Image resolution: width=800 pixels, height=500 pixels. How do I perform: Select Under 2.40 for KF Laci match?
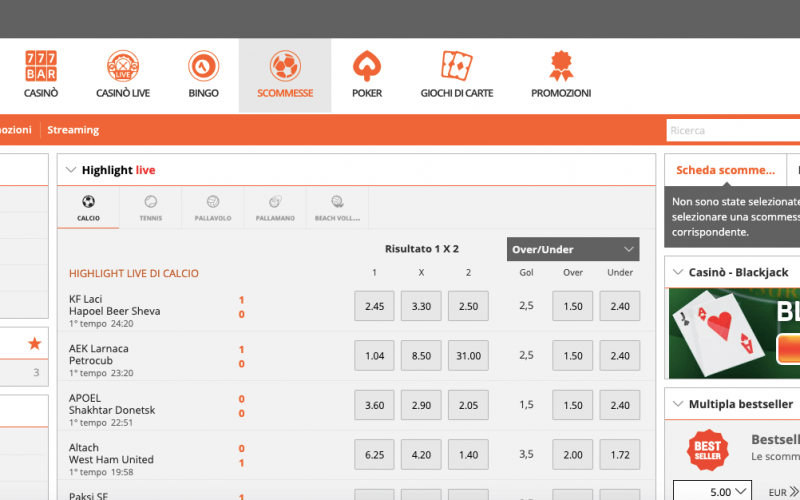pyautogui.click(x=620, y=306)
